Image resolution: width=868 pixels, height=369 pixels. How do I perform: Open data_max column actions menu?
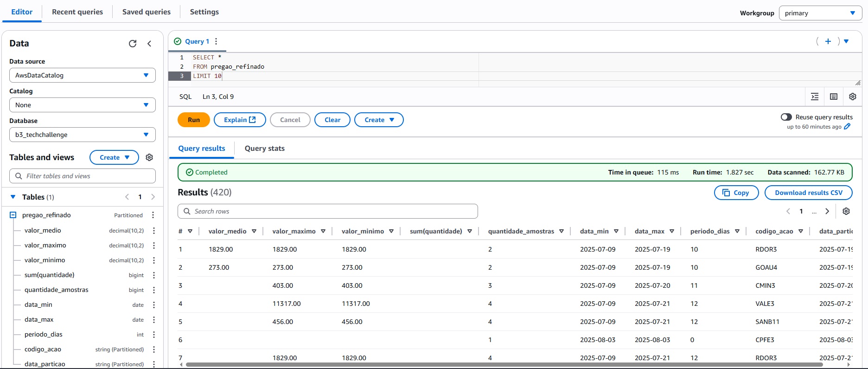pyautogui.click(x=154, y=319)
